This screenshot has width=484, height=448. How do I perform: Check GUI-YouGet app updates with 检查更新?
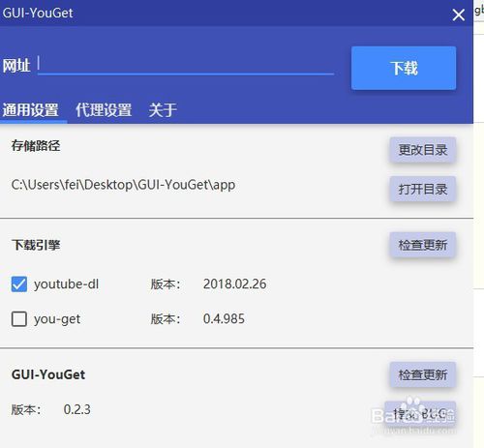click(x=423, y=374)
